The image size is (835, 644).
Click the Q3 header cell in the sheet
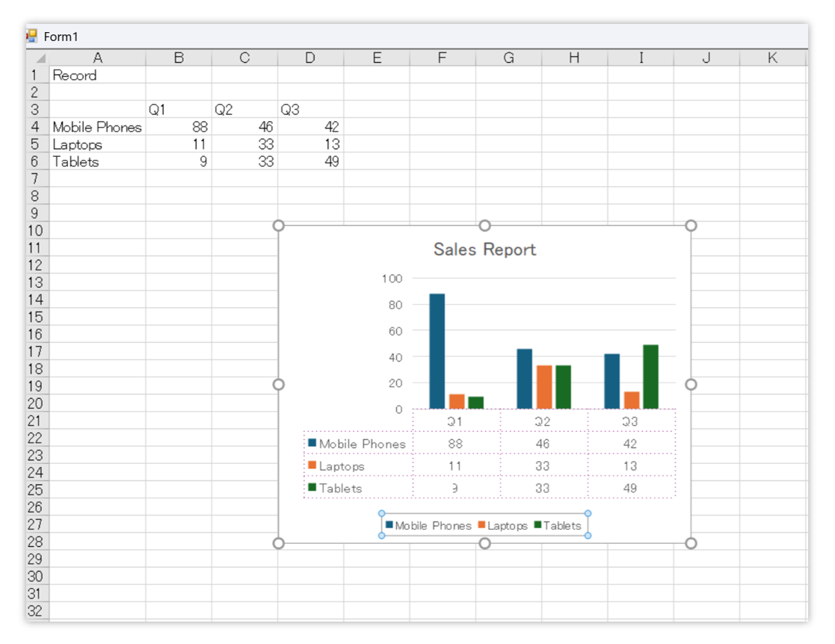tap(310, 110)
